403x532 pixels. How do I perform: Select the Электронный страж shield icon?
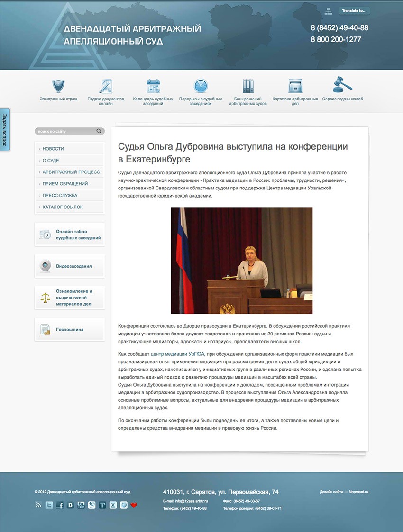click(58, 87)
